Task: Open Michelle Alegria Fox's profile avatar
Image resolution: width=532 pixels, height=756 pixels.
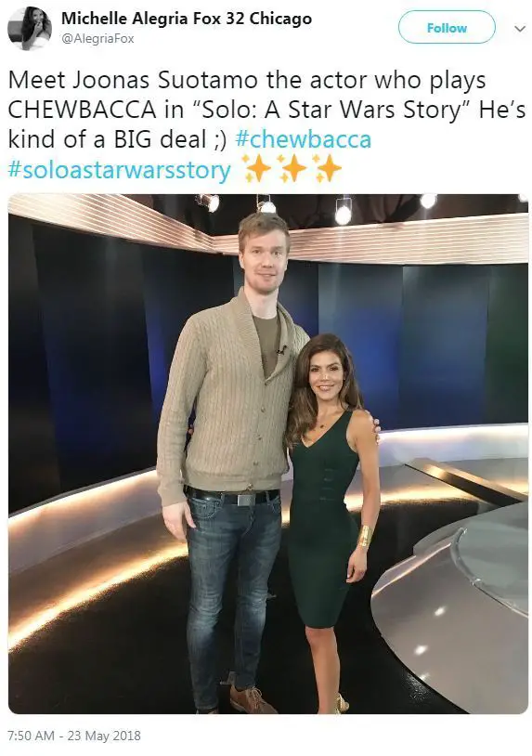Action: click(x=30, y=29)
